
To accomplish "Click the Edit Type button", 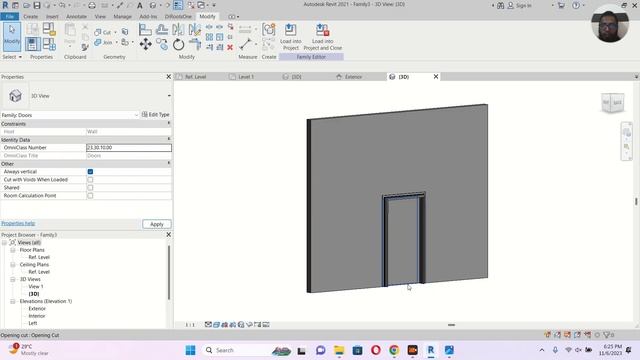I will click(x=156, y=115).
